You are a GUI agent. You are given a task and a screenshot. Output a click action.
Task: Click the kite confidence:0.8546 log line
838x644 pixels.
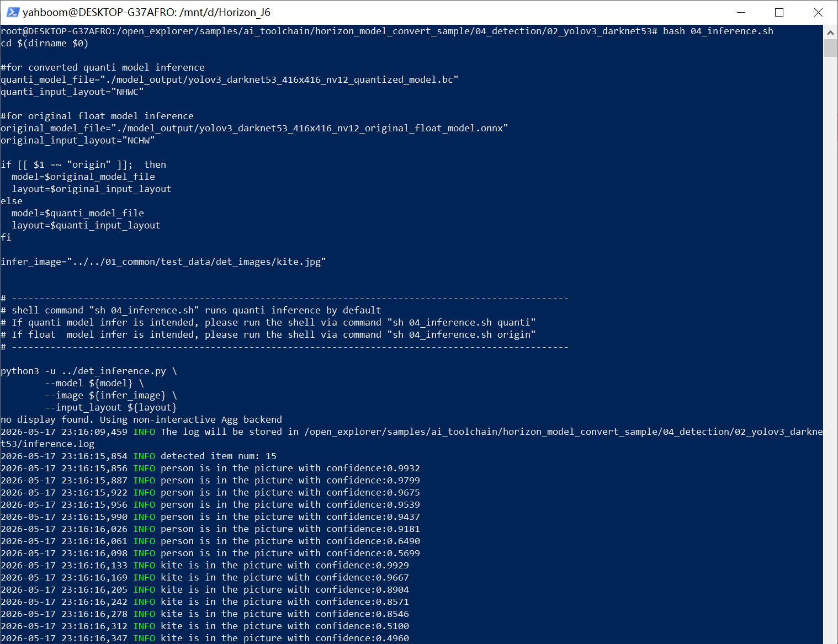[205, 614]
